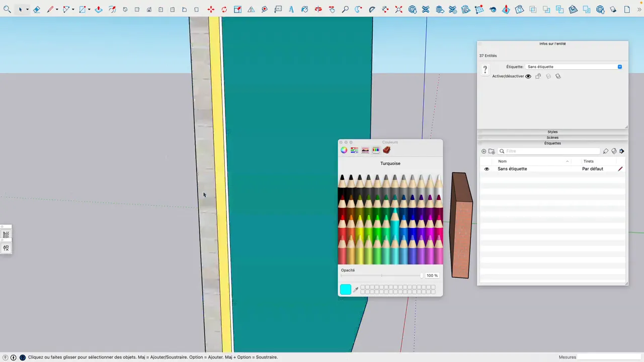644x362 pixels.
Task: Add a new tag with the plus icon
Action: [484, 151]
